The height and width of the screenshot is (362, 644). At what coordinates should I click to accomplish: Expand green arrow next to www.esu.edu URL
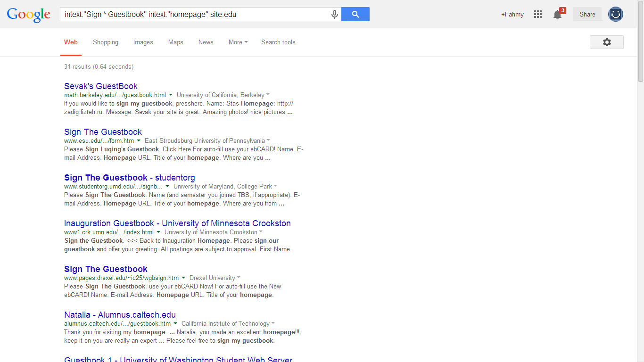click(x=139, y=140)
